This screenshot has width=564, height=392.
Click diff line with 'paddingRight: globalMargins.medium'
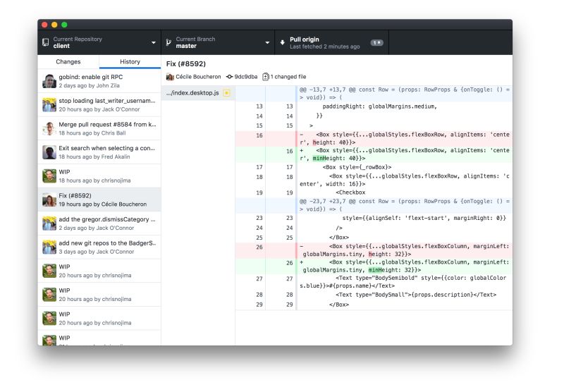[374, 106]
